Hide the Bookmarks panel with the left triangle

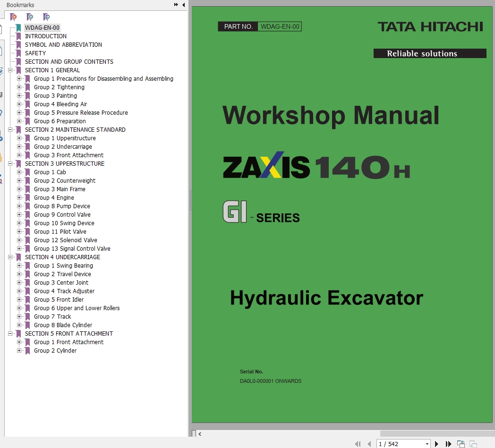183,5
